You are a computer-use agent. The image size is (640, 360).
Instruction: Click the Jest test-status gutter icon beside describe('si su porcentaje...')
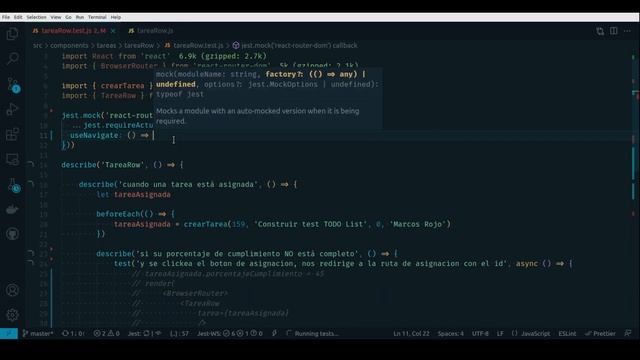(31, 253)
